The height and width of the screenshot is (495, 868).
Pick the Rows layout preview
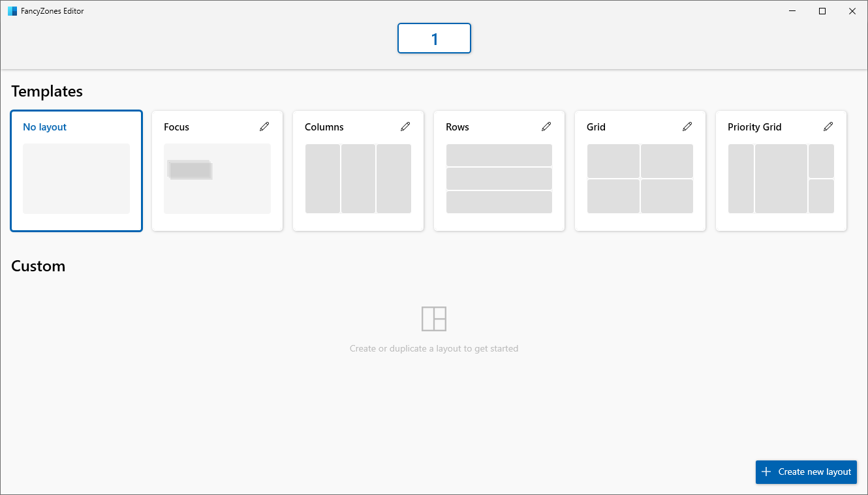tap(499, 178)
